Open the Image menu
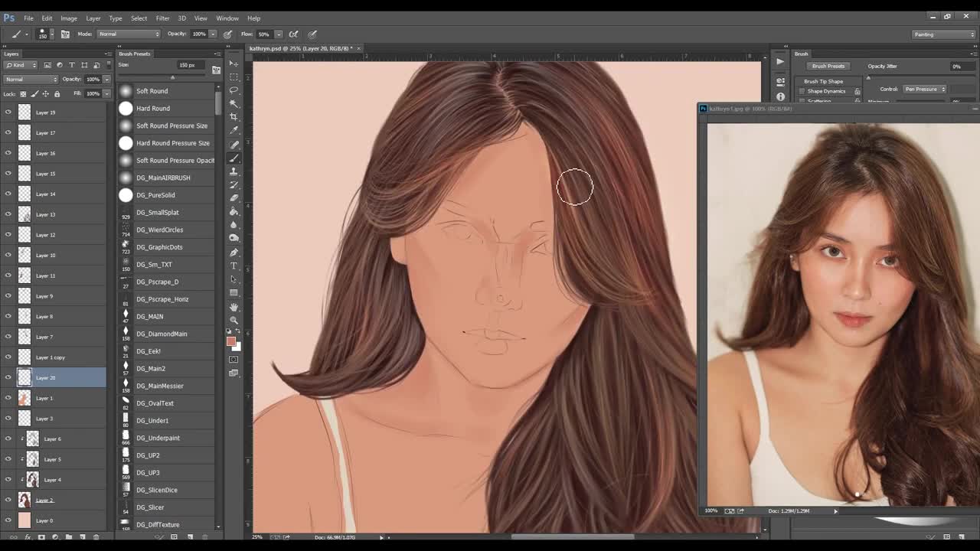980x551 pixels. click(69, 18)
